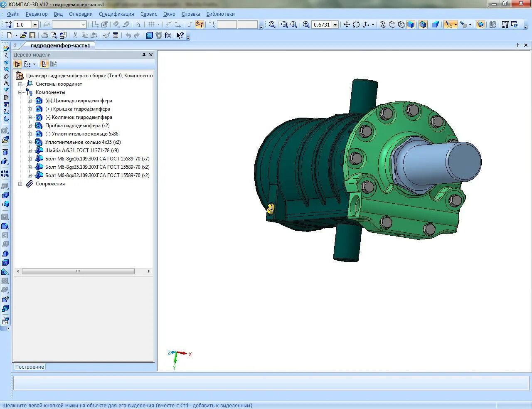
Task: Open the Библиотеки menu
Action: (x=221, y=14)
